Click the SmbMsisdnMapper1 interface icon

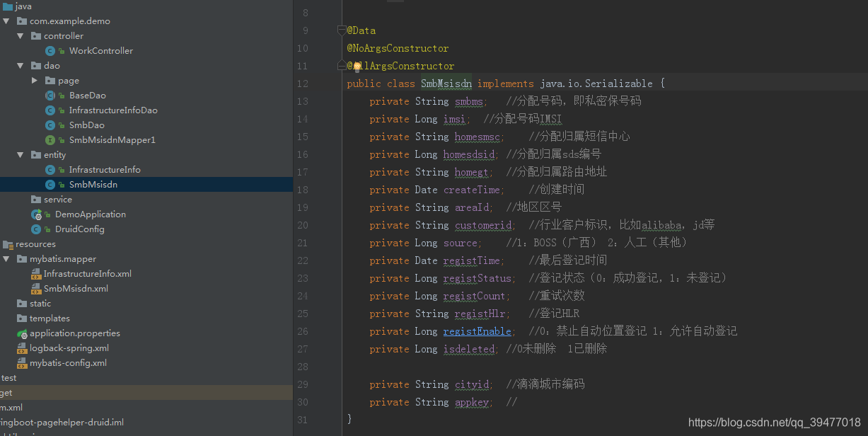click(x=50, y=140)
